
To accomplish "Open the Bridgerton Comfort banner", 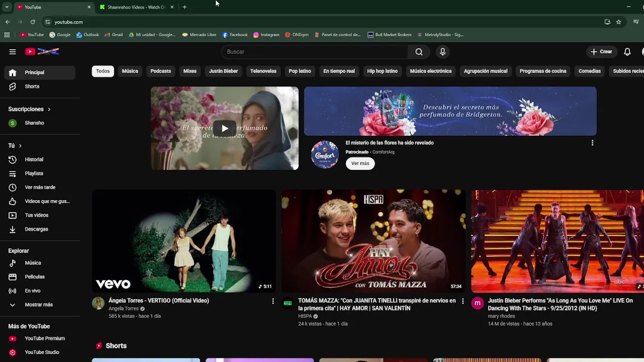I will (x=450, y=111).
